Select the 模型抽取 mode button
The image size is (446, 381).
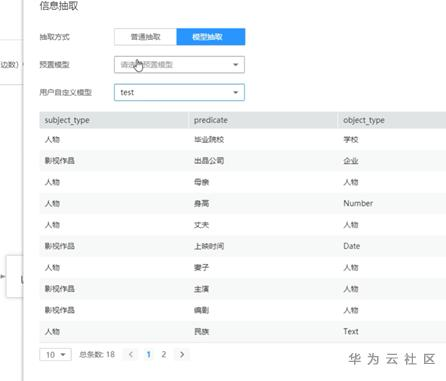click(211, 37)
